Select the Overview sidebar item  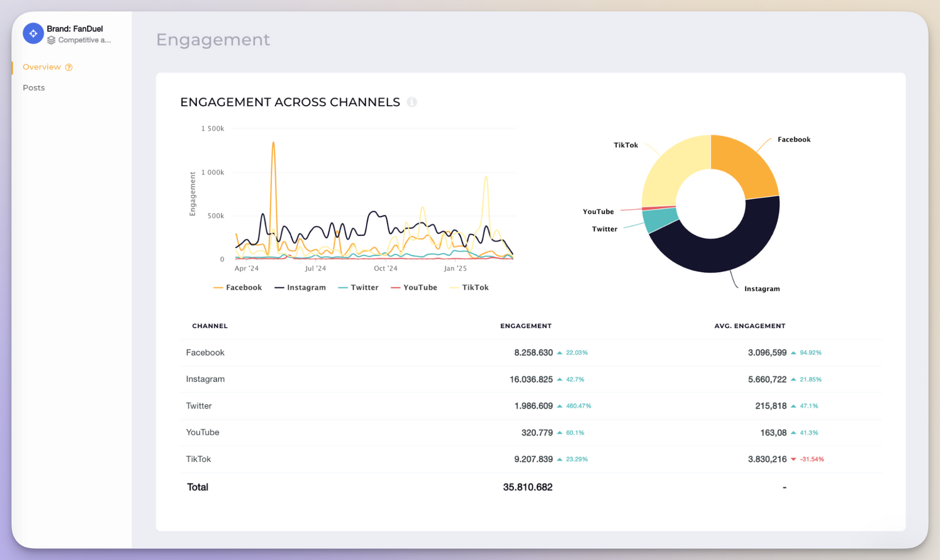click(42, 67)
